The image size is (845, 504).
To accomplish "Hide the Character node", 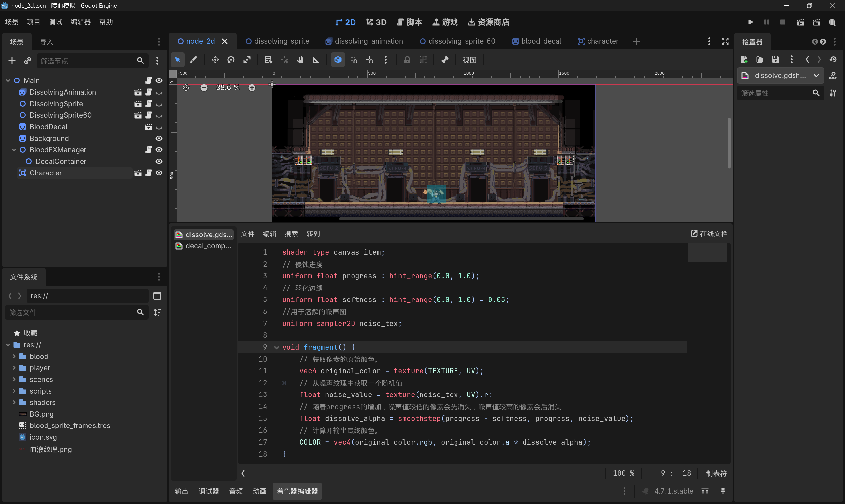I will tap(159, 173).
